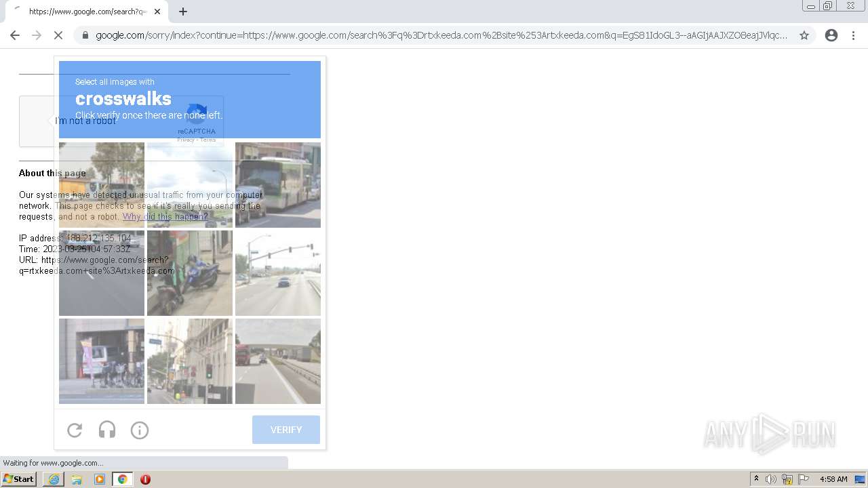
Task: Open media player from taskbar
Action: pos(100,479)
